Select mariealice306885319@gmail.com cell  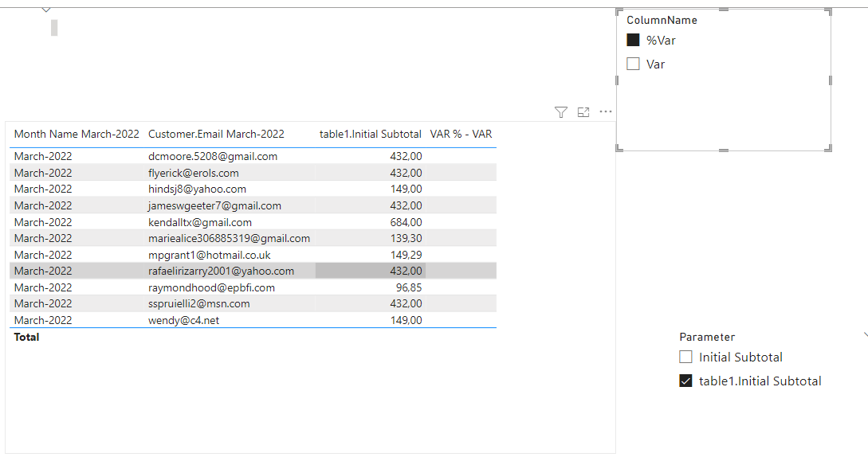[229, 238]
